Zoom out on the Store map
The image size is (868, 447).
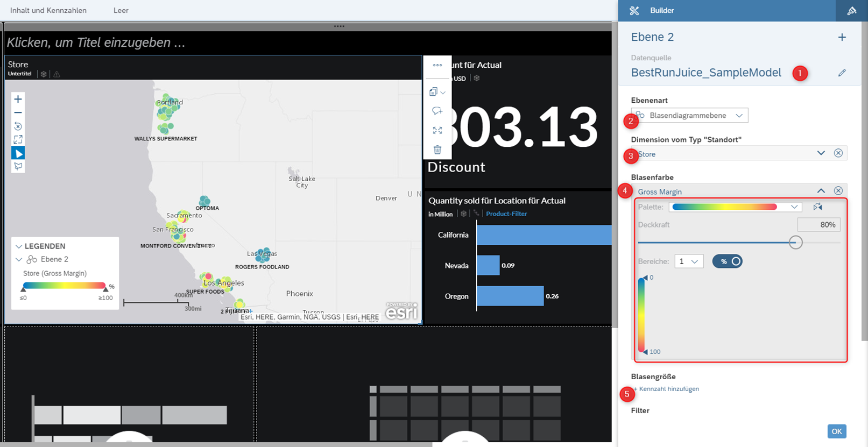pyautogui.click(x=18, y=112)
